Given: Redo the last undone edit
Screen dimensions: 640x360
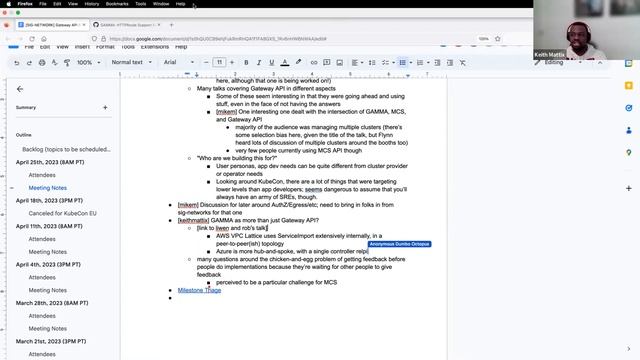Looking at the screenshot, I should click(29, 63).
